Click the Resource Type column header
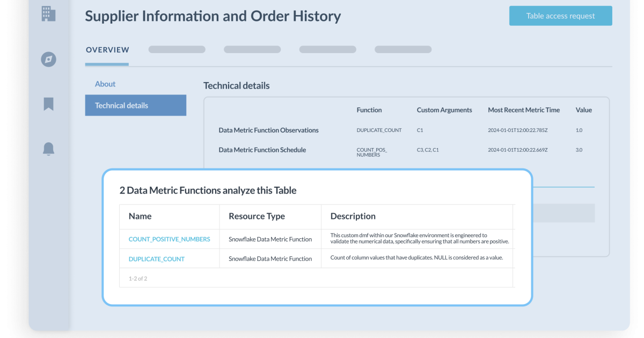 click(x=257, y=217)
